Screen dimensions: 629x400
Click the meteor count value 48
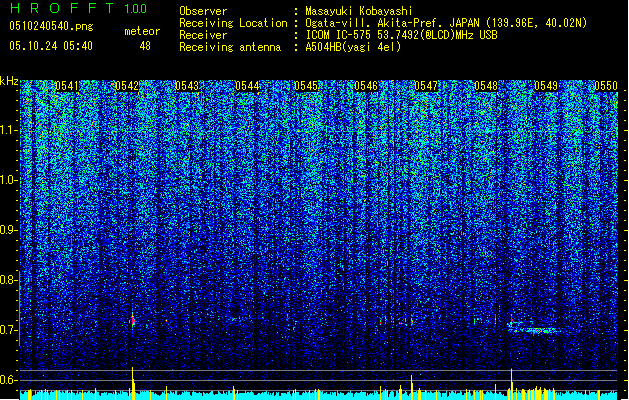click(145, 46)
